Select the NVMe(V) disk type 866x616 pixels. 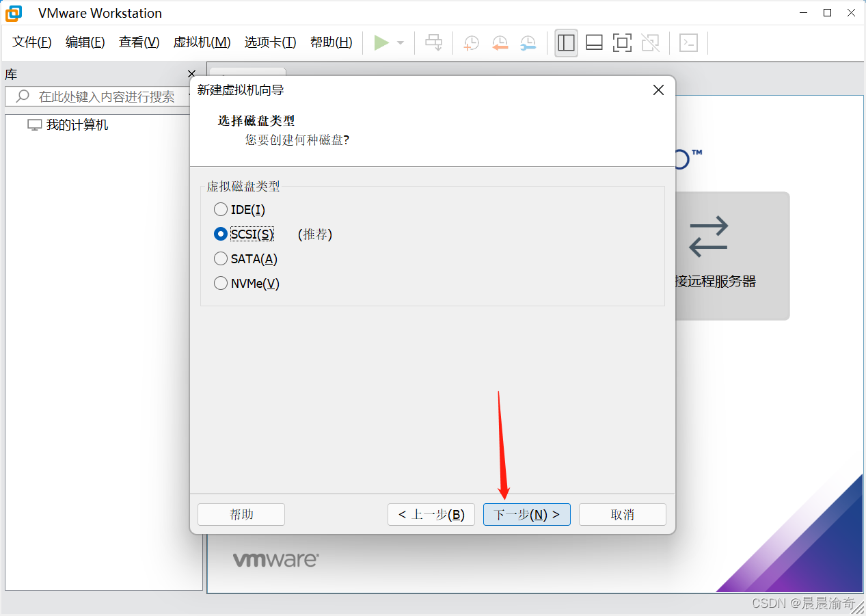(247, 283)
